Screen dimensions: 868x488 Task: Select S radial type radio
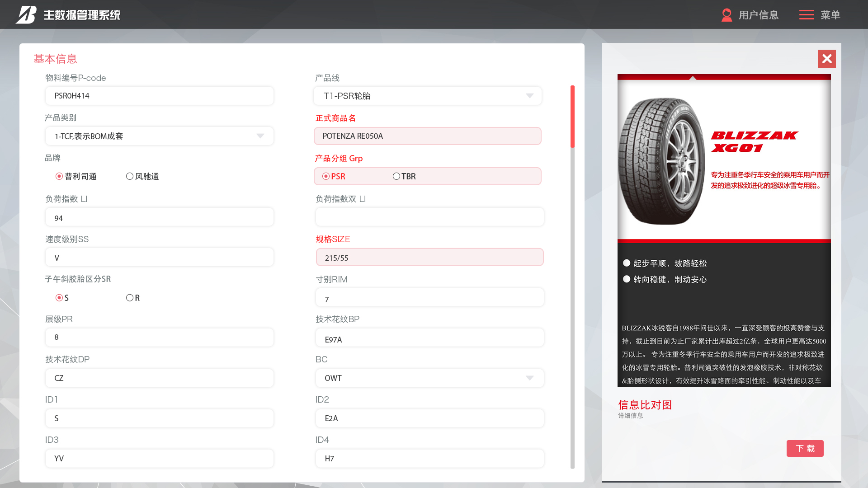coord(59,298)
